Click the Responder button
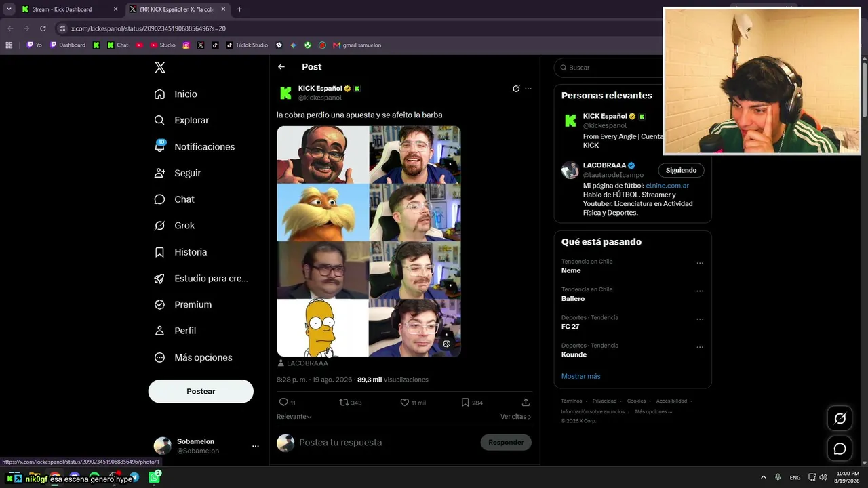Image resolution: width=868 pixels, height=488 pixels. (506, 443)
